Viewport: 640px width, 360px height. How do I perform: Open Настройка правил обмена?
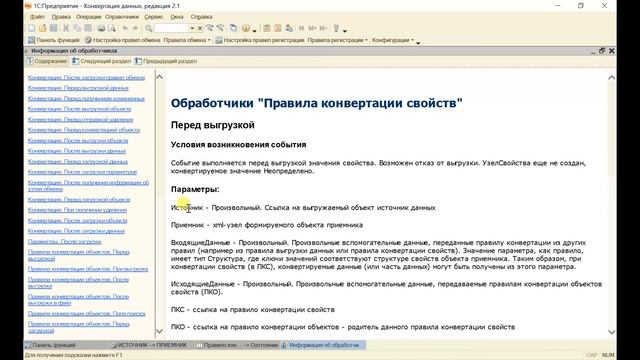(x=122, y=40)
